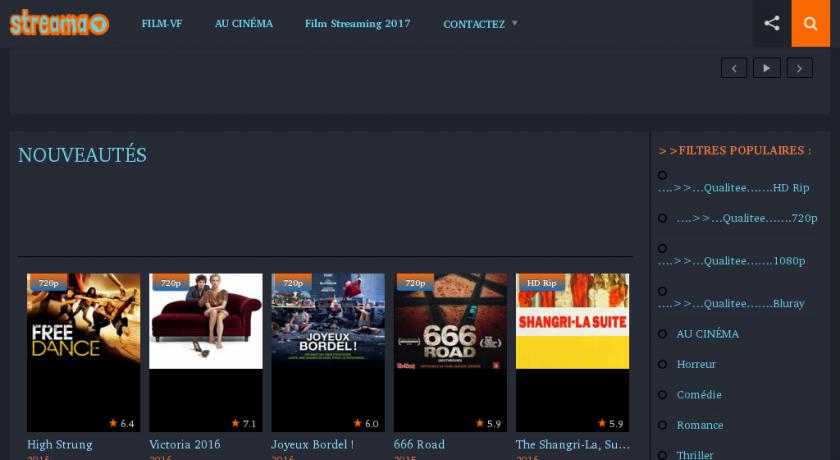Open the AU CINÉMA menu item

[244, 24]
